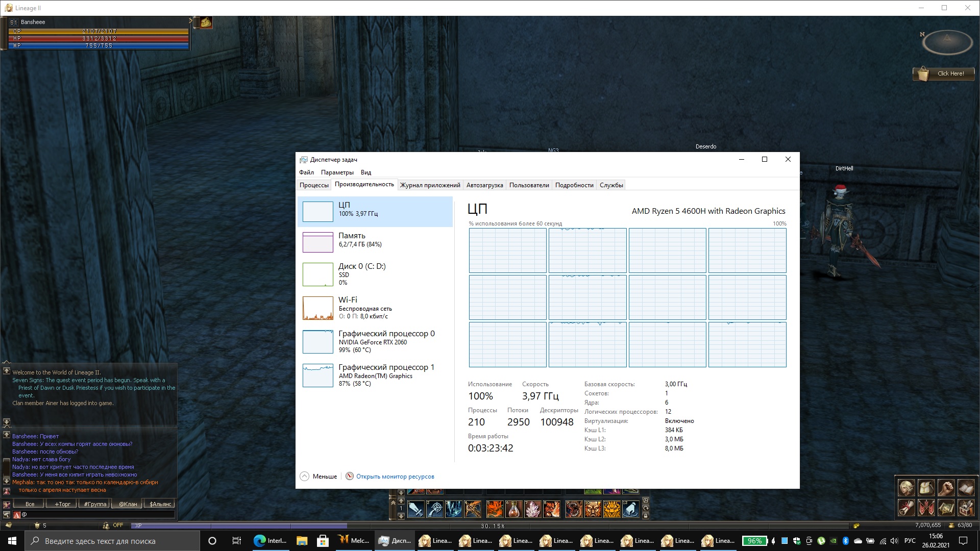Image resolution: width=980 pixels, height=551 pixels.
Task: Select the #Группа chat tab
Action: coord(95,504)
